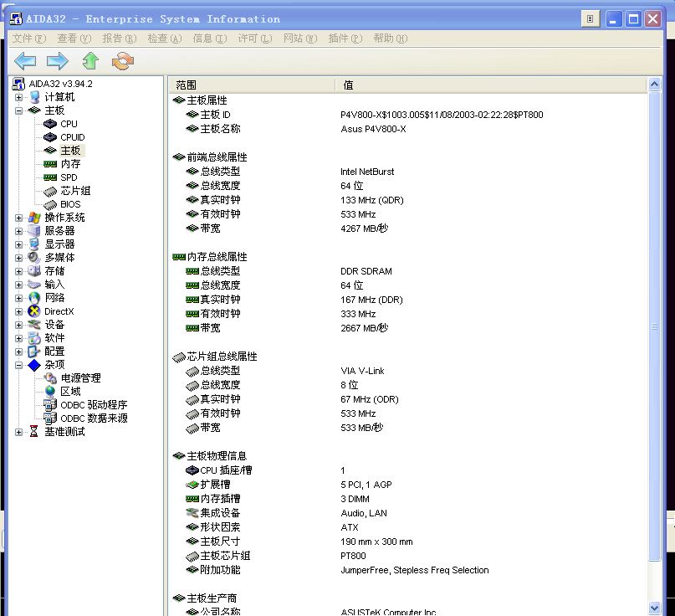
Task: Expand the 基准测试 benchmark node
Action: point(19,432)
